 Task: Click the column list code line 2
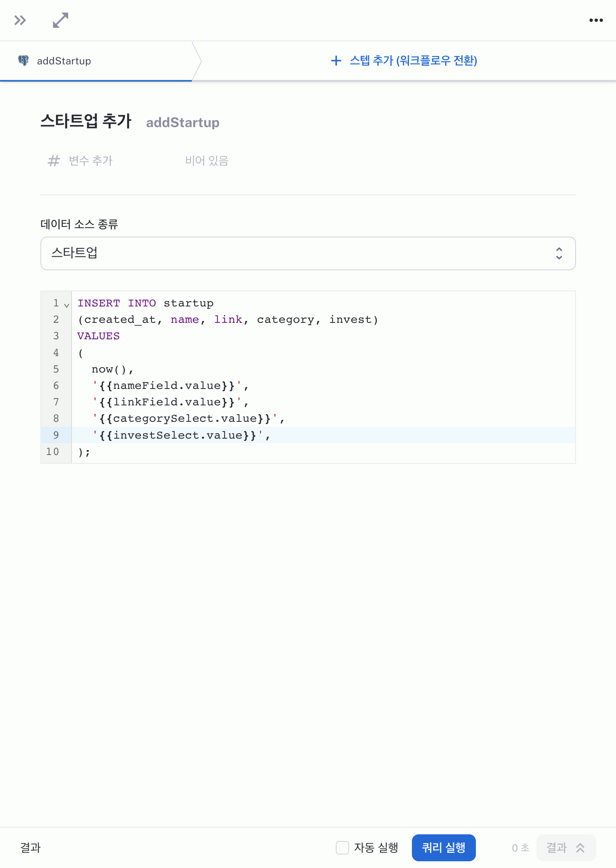click(x=228, y=320)
